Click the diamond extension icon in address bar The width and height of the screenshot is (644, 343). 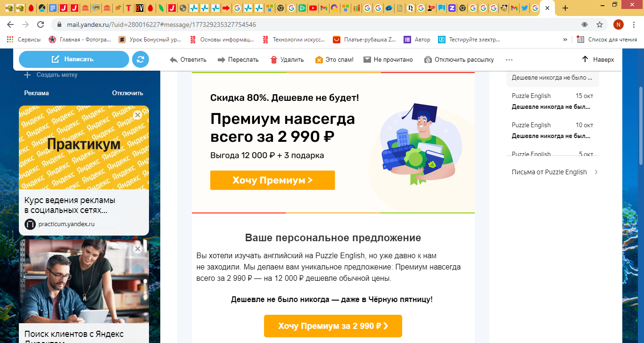click(584, 24)
